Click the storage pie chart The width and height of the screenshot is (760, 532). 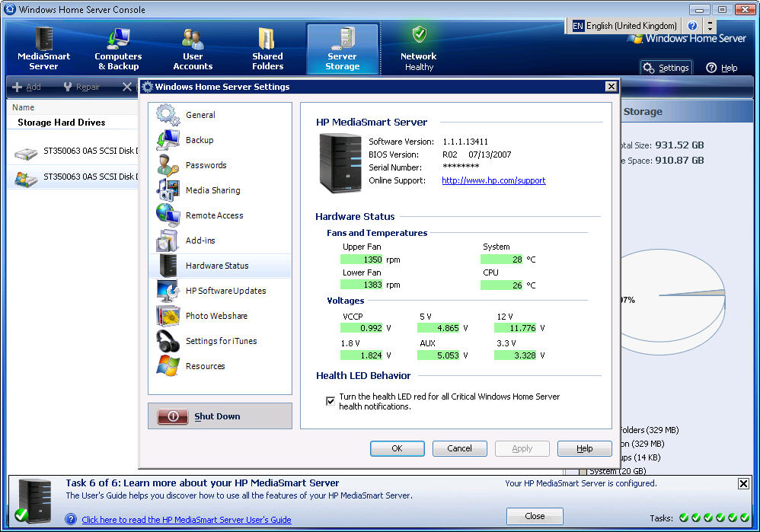pyautogui.click(x=674, y=301)
